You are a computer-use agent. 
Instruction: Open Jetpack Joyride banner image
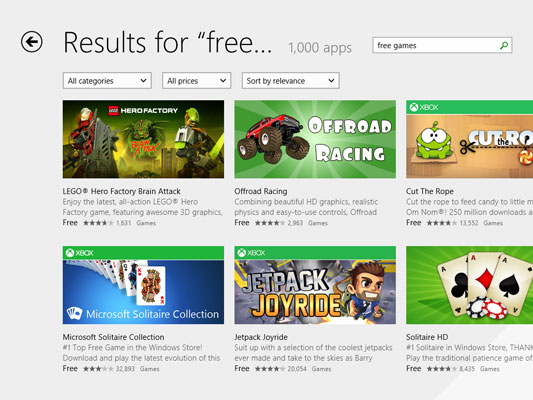pos(315,285)
